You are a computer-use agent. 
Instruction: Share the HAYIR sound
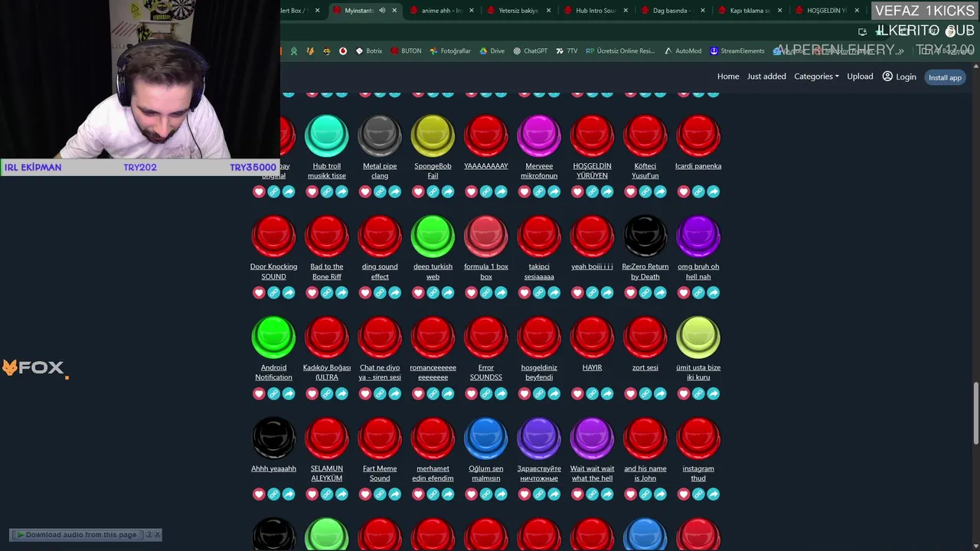[x=607, y=394]
